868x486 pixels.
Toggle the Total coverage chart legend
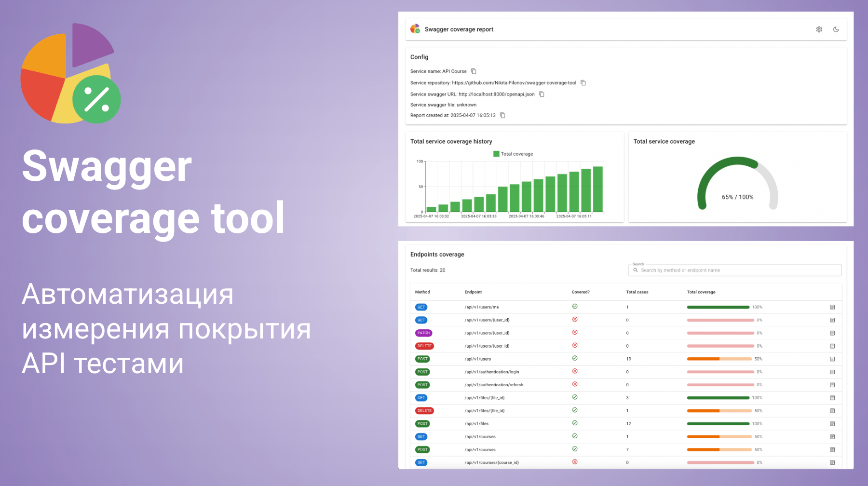513,154
